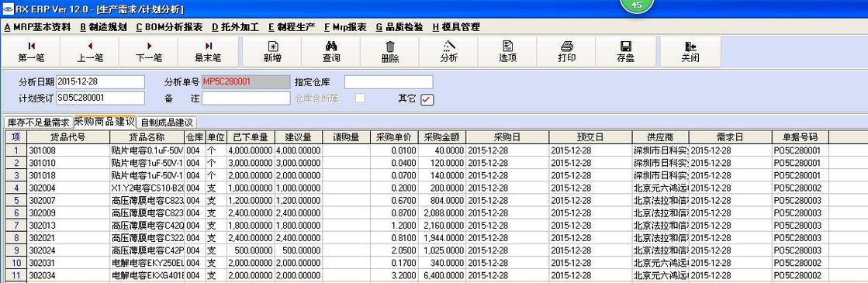Open menu C BOM分析报表
This screenshot has height=283, width=868.
pyautogui.click(x=169, y=26)
